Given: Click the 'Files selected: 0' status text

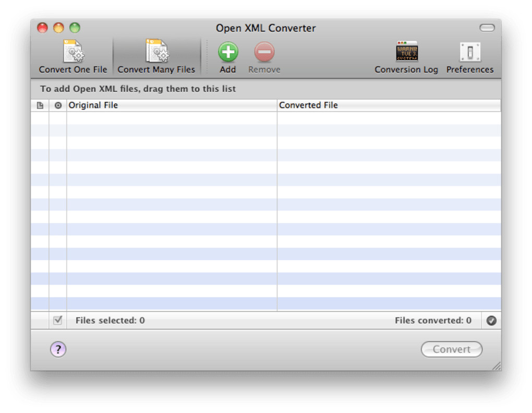Looking at the screenshot, I should click(x=110, y=320).
